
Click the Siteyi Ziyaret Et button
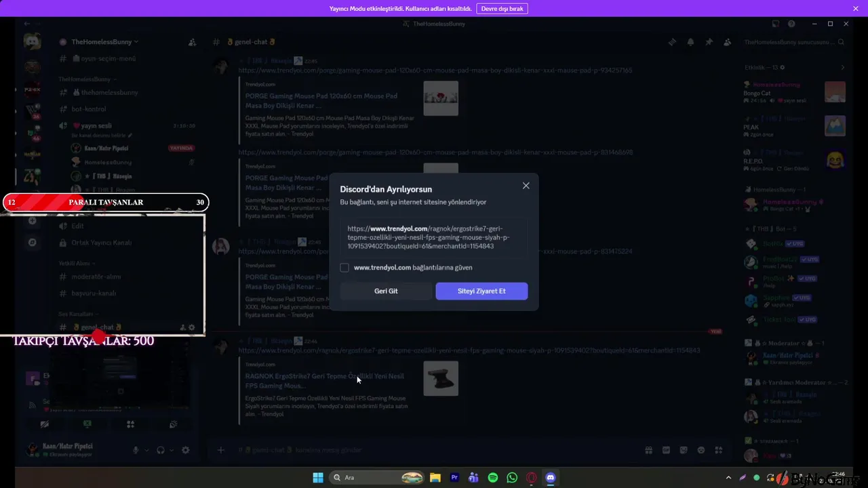481,291
